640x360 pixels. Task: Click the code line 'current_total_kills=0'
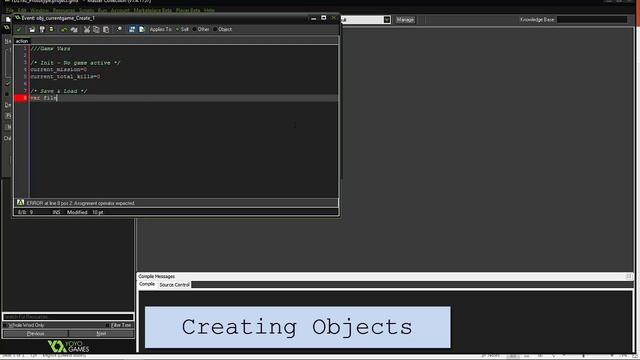click(65, 77)
